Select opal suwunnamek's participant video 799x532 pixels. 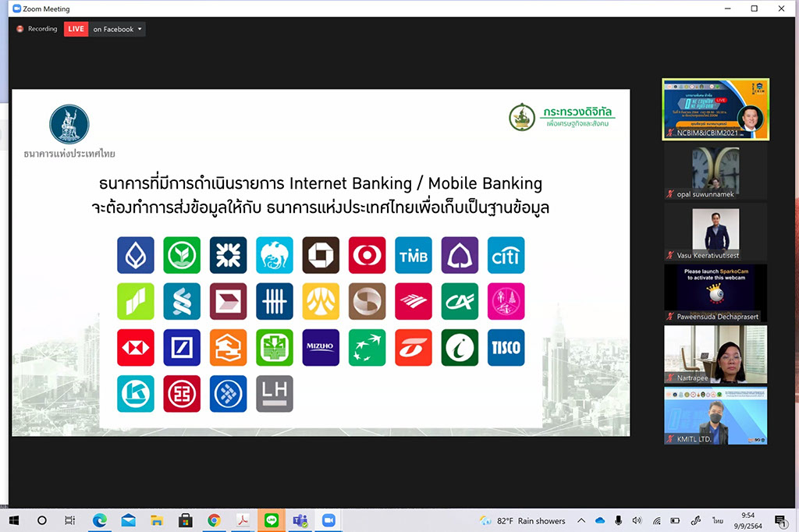pyautogui.click(x=716, y=170)
